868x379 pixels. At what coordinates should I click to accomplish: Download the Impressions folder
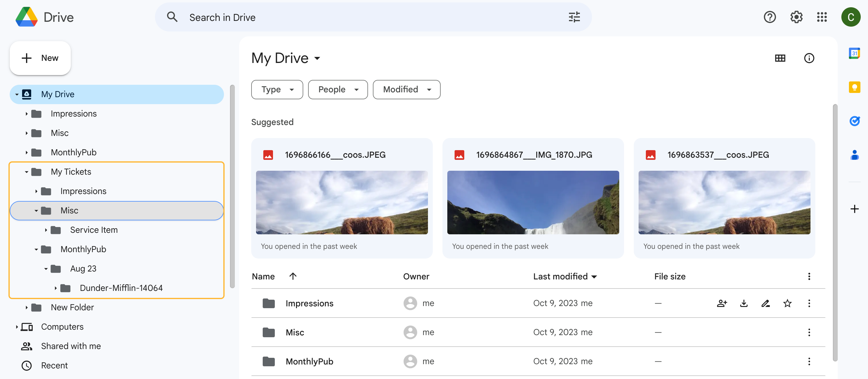(x=744, y=303)
